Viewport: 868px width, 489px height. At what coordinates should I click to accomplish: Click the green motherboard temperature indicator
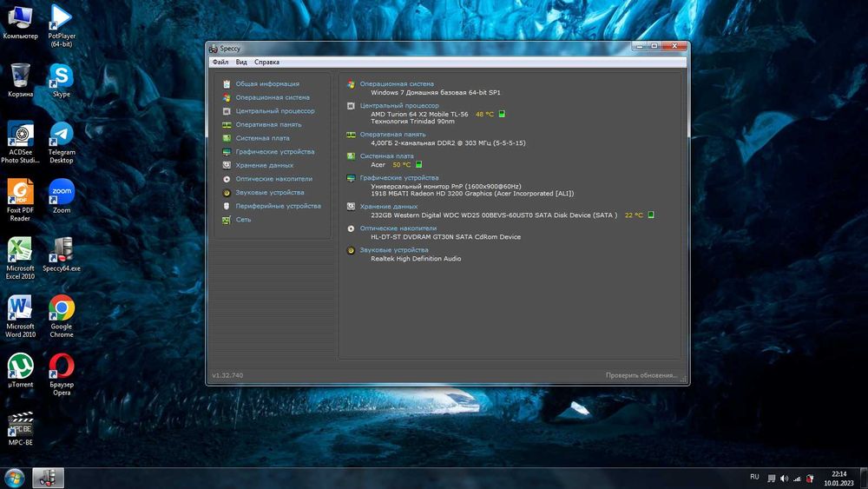pos(419,164)
